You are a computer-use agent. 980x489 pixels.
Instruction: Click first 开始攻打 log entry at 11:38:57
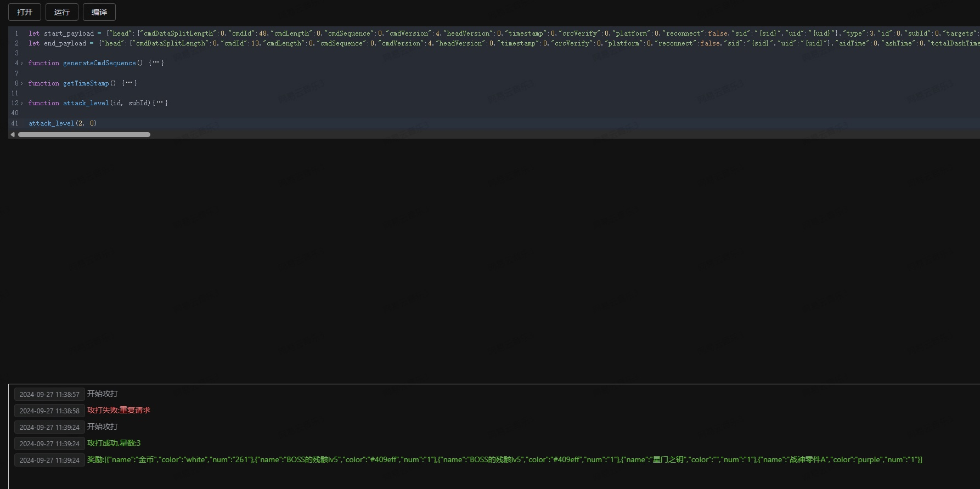point(103,394)
